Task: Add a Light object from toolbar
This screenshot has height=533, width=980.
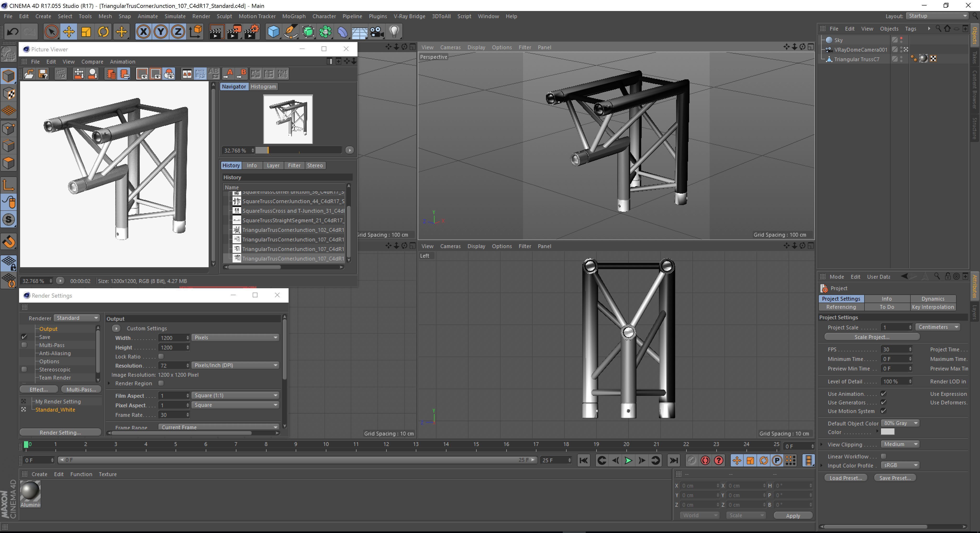Action: pyautogui.click(x=394, y=32)
